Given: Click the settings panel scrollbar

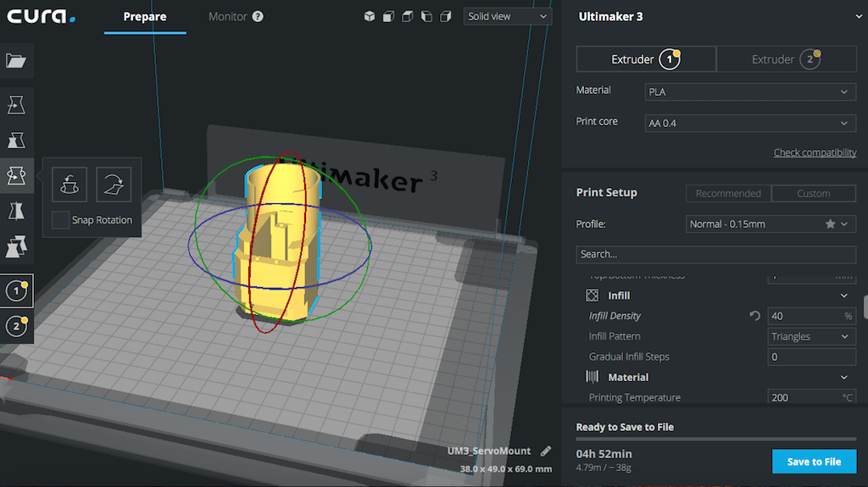Looking at the screenshot, I should click(x=865, y=307).
